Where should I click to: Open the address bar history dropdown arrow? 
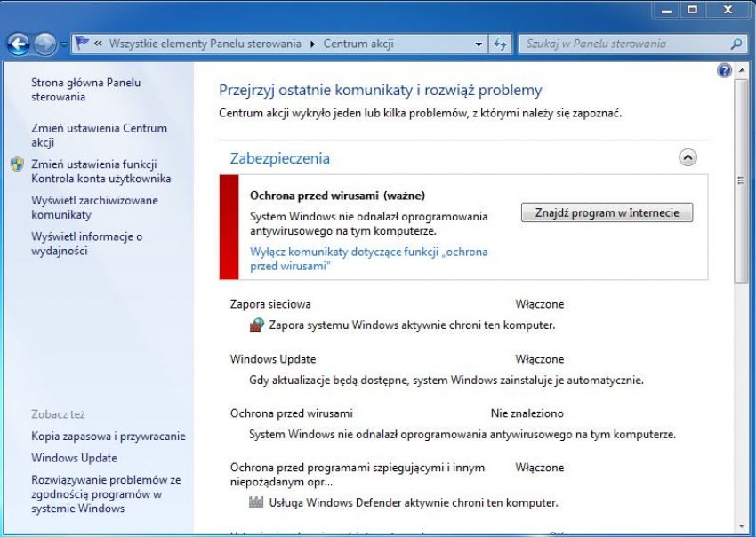pos(479,44)
